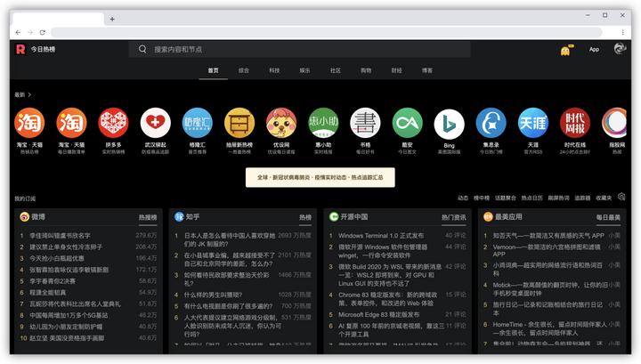
Task: Open the 书格 book icon
Action: 365,123
